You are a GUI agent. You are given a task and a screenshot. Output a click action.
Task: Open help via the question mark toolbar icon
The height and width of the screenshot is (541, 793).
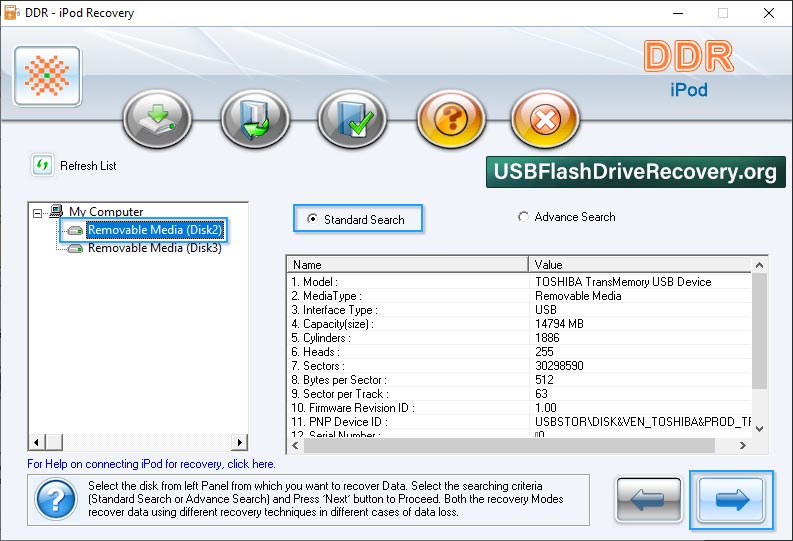pyautogui.click(x=451, y=119)
